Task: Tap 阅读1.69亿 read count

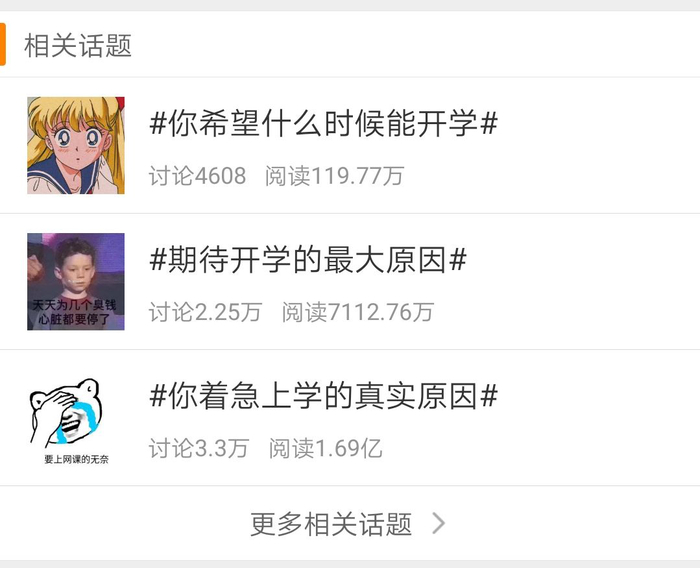Action: pos(326,448)
